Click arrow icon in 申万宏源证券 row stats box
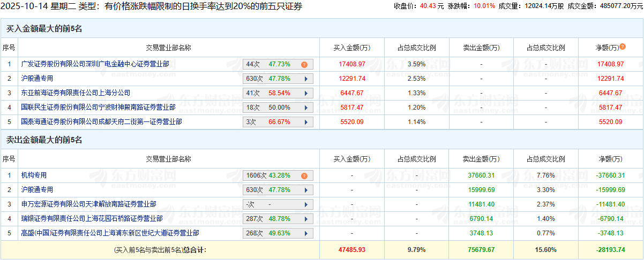Screen dimensions: 644x260 pos(306,204)
